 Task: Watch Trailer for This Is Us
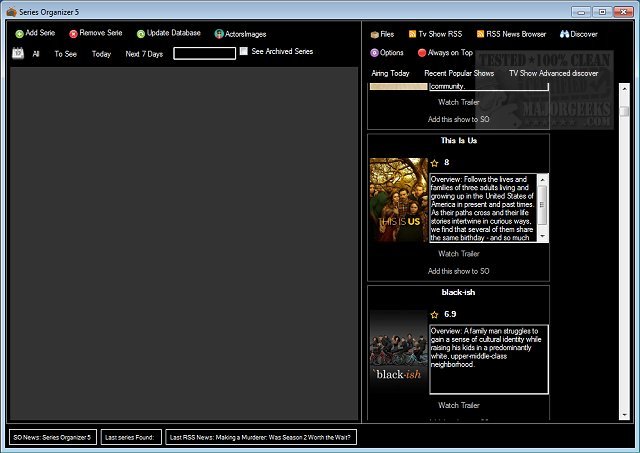459,253
